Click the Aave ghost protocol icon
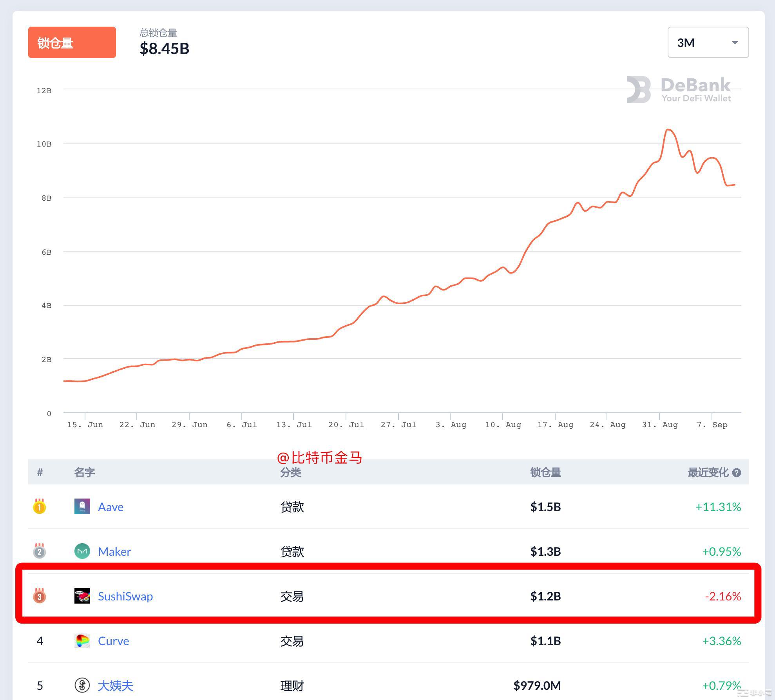Screen dimensions: 775x700 point(82,506)
